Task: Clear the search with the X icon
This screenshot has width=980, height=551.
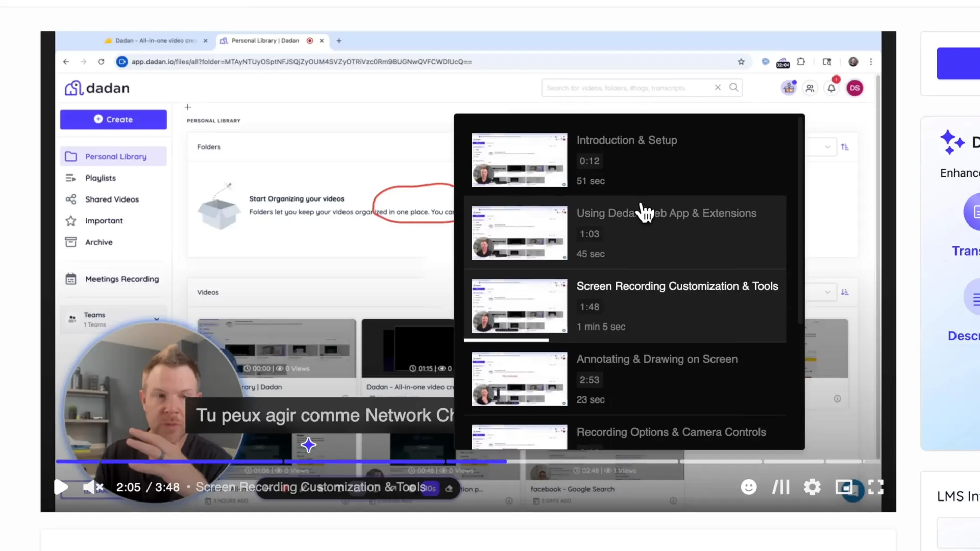Action: coord(718,87)
